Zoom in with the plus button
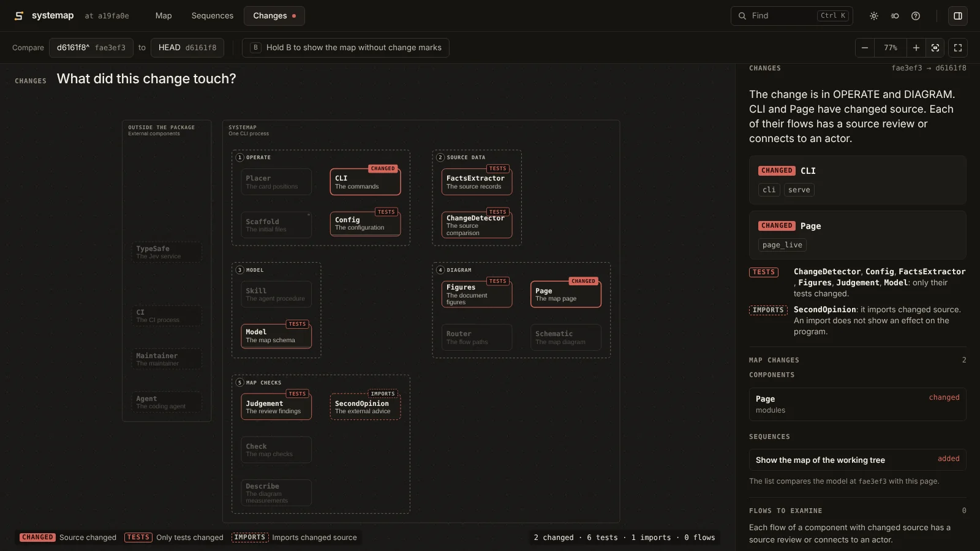 (x=916, y=48)
